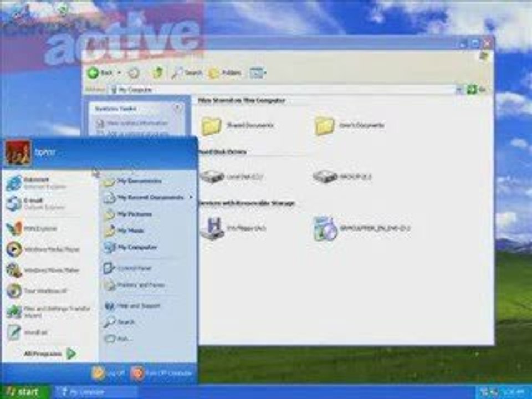Toggle the Folders pane button
This screenshot has width=532, height=399.
click(x=225, y=73)
